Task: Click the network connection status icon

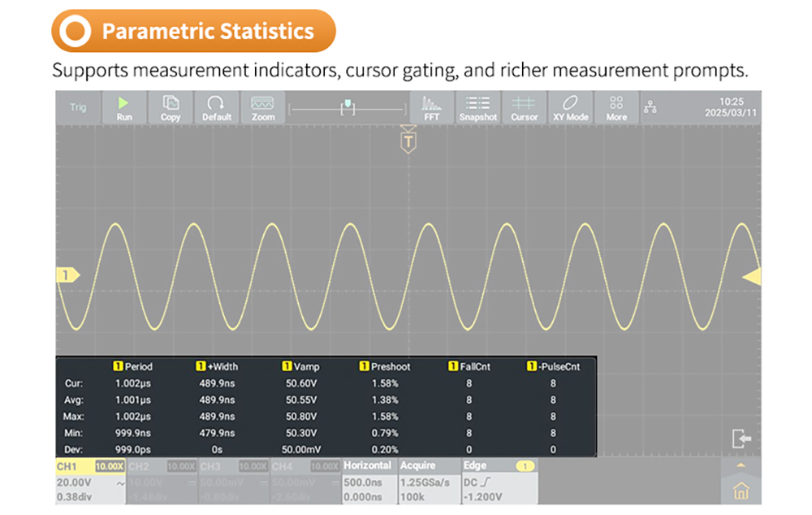Action: (x=650, y=107)
